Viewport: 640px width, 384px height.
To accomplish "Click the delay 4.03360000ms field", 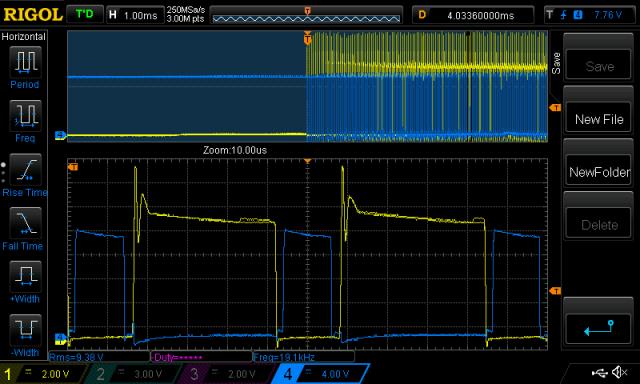I will click(x=473, y=16).
